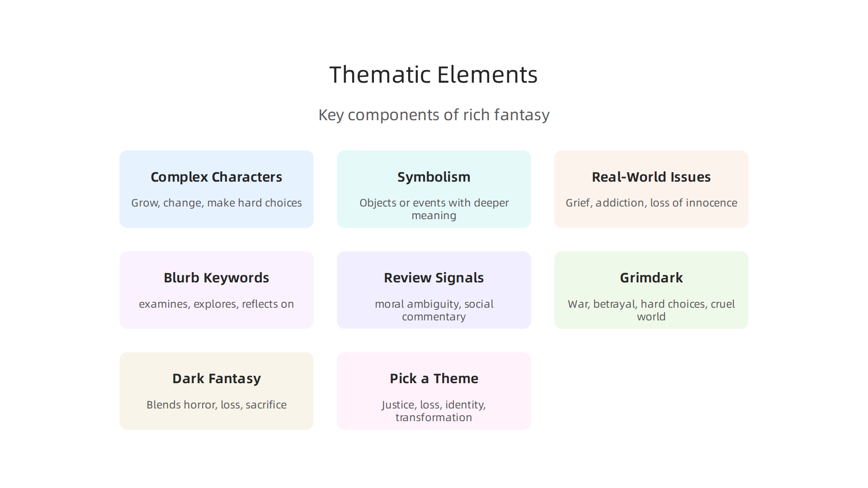Select text 'Grow, change, make hard choices'

[216, 203]
